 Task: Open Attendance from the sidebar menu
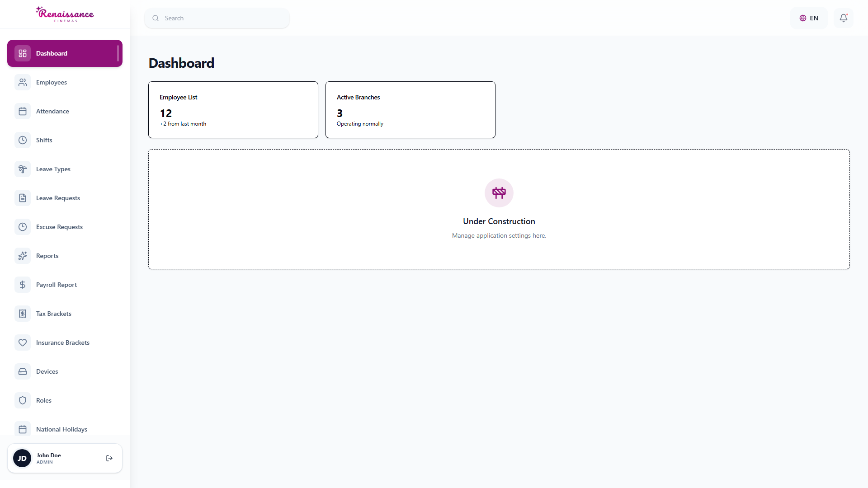pyautogui.click(x=65, y=111)
